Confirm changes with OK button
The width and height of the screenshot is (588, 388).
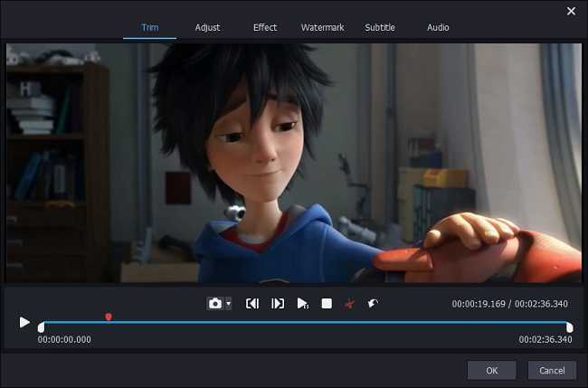pyautogui.click(x=491, y=371)
